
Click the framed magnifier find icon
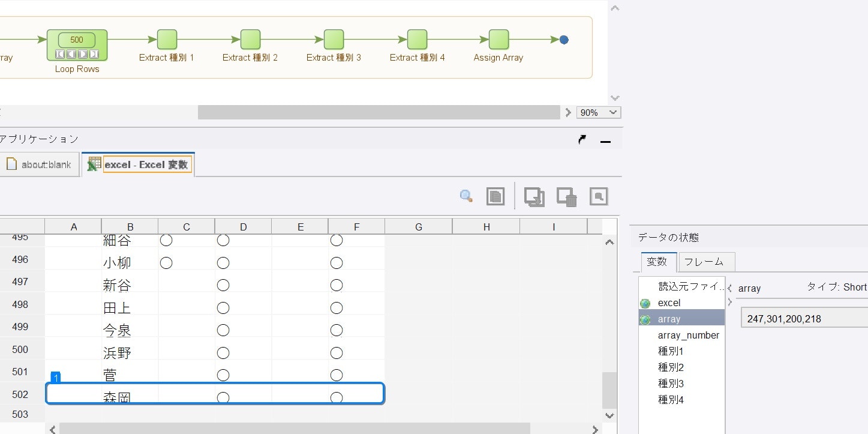[599, 196]
